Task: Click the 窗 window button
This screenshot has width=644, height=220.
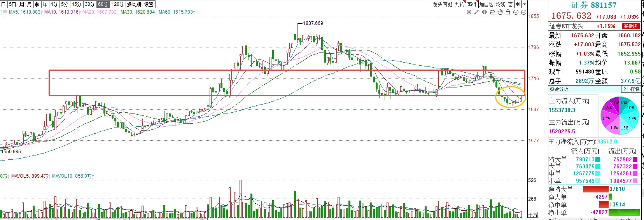Action: pyautogui.click(x=511, y=4)
